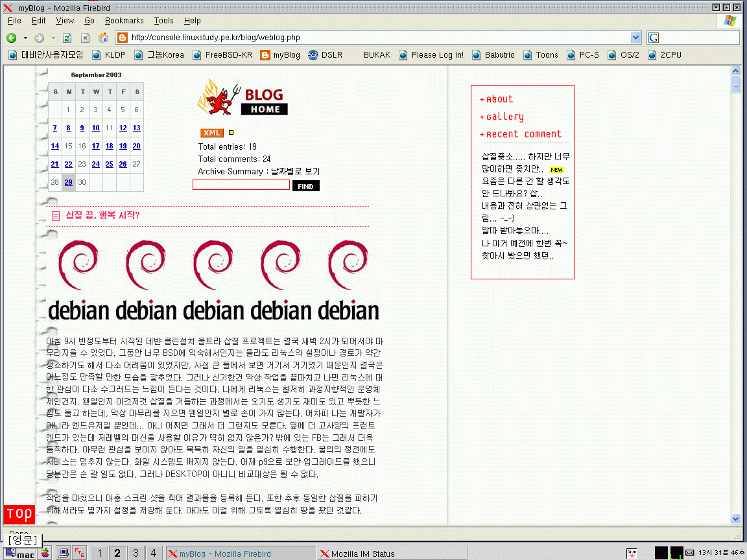Viewport: 747px width, 560px height.
Task: Open the Bookmarks menu
Action: [x=124, y=21]
